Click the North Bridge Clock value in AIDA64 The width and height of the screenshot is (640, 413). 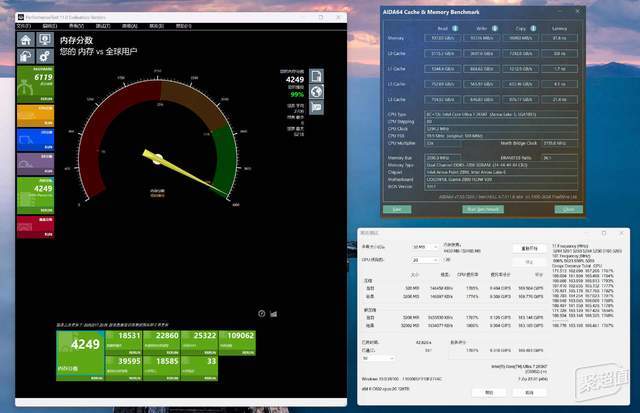[x=559, y=143]
